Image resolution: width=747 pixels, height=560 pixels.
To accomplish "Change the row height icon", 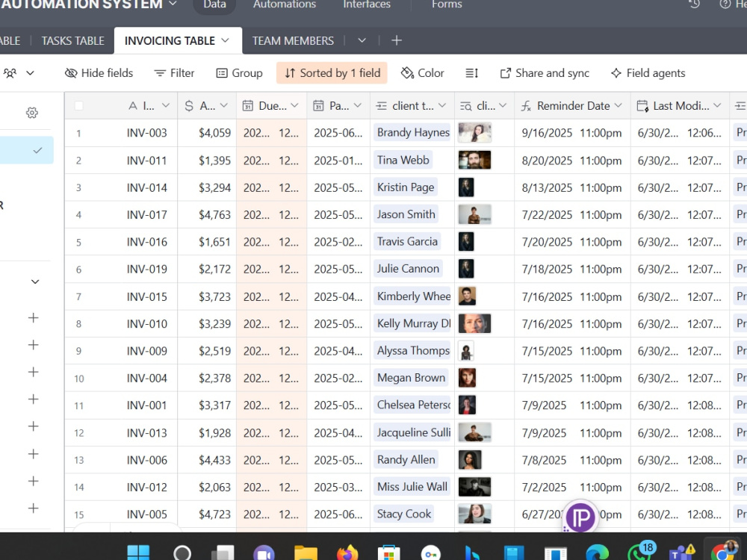I will [471, 73].
